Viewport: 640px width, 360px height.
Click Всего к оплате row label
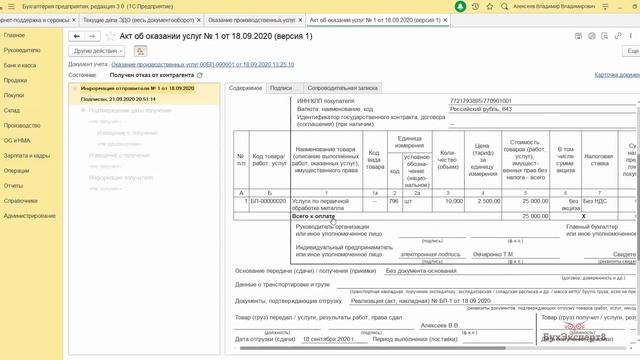[x=313, y=216]
